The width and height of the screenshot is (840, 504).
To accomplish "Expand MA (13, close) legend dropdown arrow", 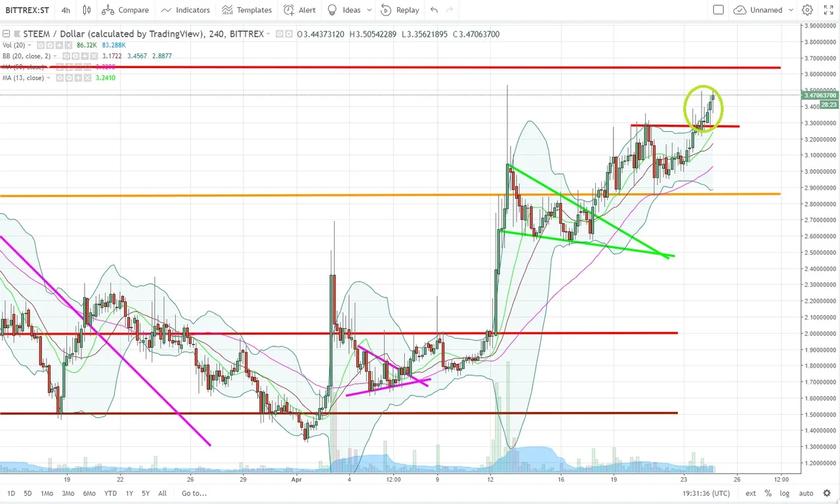I will pyautogui.click(x=49, y=77).
